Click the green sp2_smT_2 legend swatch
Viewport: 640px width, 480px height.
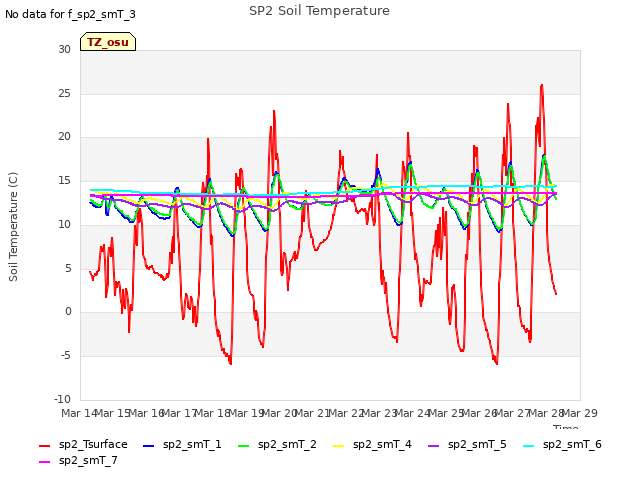click(243, 446)
